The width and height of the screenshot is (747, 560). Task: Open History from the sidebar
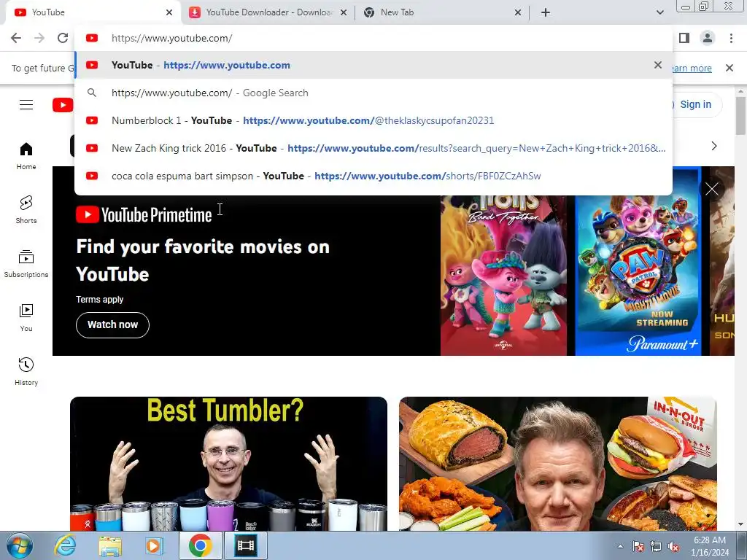click(x=26, y=372)
